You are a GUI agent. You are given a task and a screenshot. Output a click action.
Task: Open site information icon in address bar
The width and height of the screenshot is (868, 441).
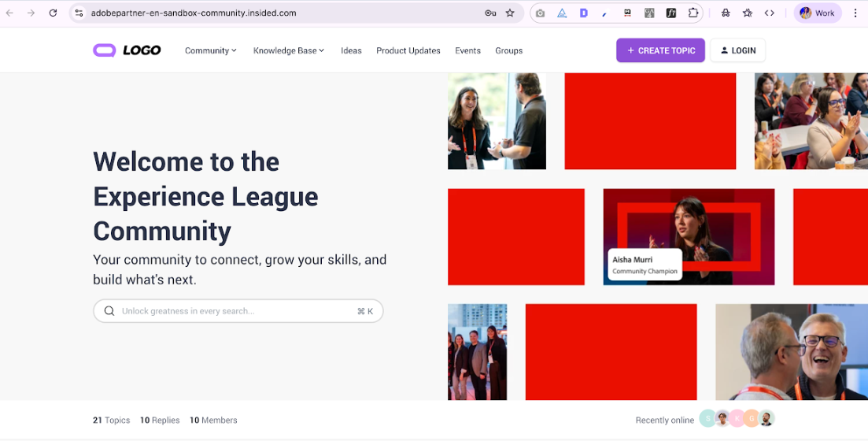[x=79, y=13]
